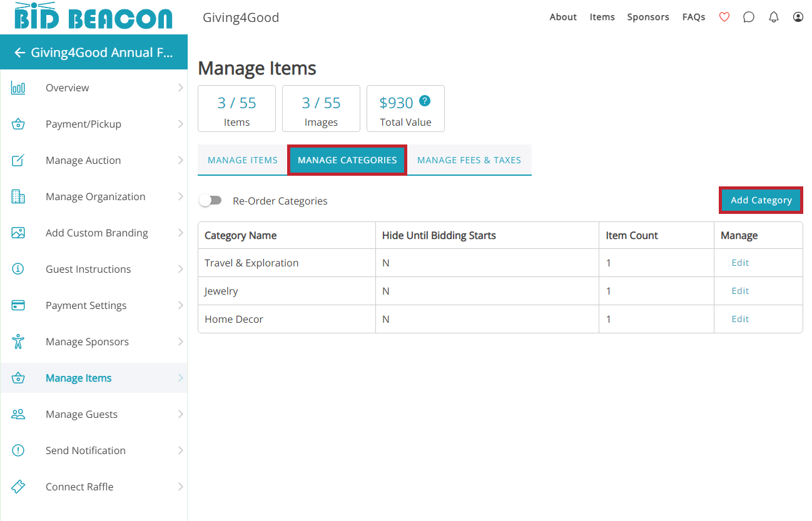This screenshot has width=812, height=521.
Task: Edit the Home Decor category
Action: point(740,319)
